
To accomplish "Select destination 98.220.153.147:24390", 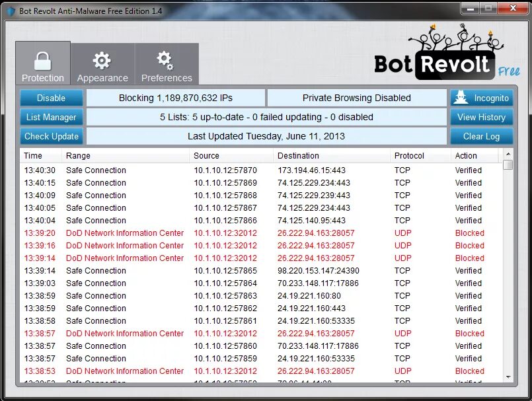I will point(319,271).
